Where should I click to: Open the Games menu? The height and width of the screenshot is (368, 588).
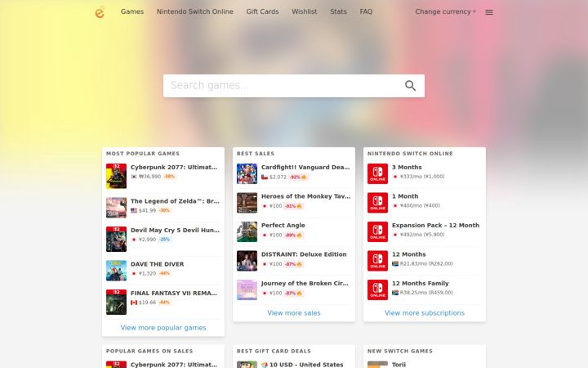click(132, 11)
